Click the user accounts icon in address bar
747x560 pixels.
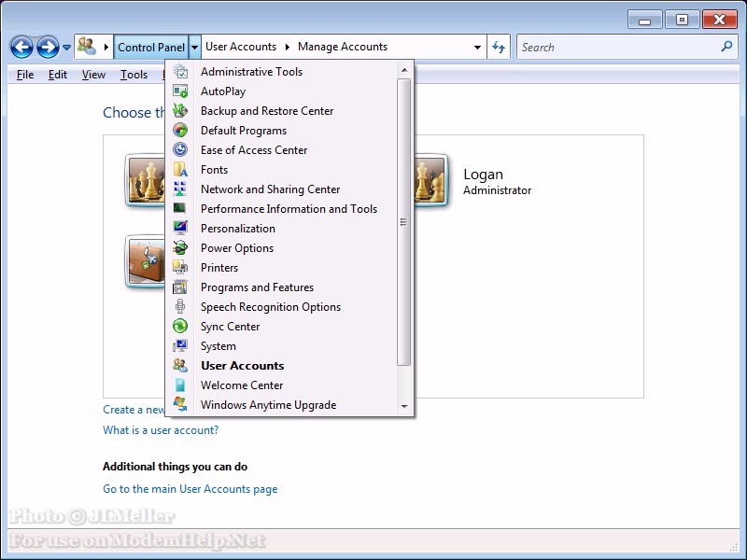tap(87, 46)
